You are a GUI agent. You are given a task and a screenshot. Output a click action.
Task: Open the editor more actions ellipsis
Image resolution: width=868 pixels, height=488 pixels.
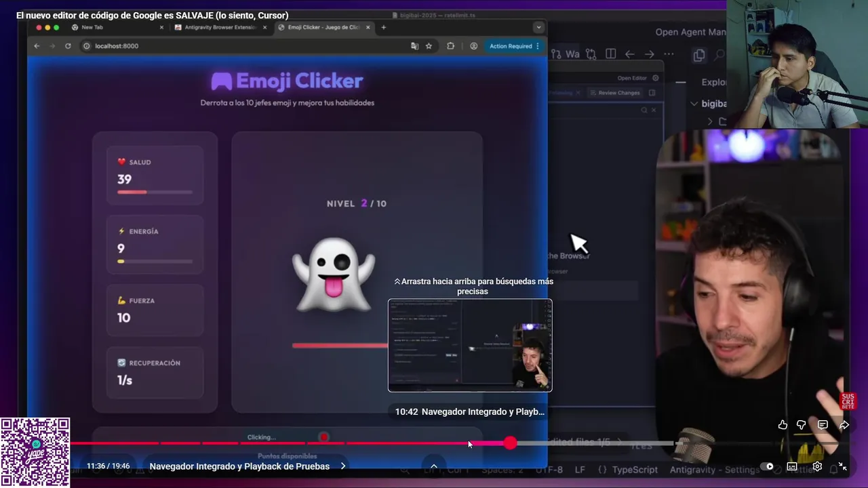669,54
